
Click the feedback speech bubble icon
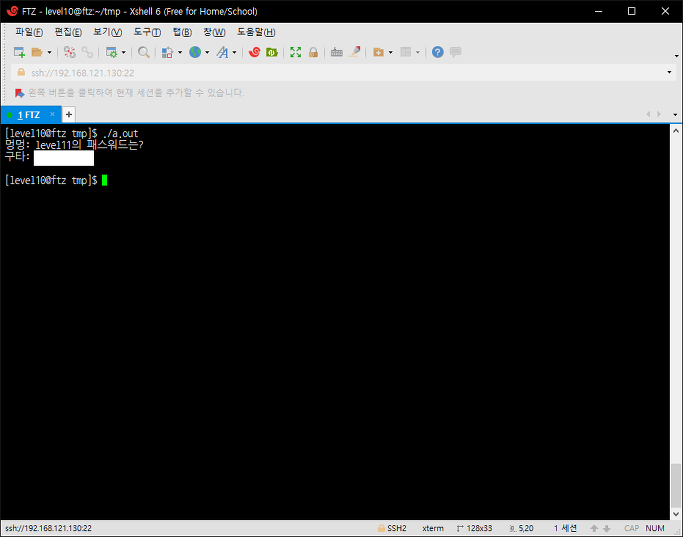click(x=456, y=52)
